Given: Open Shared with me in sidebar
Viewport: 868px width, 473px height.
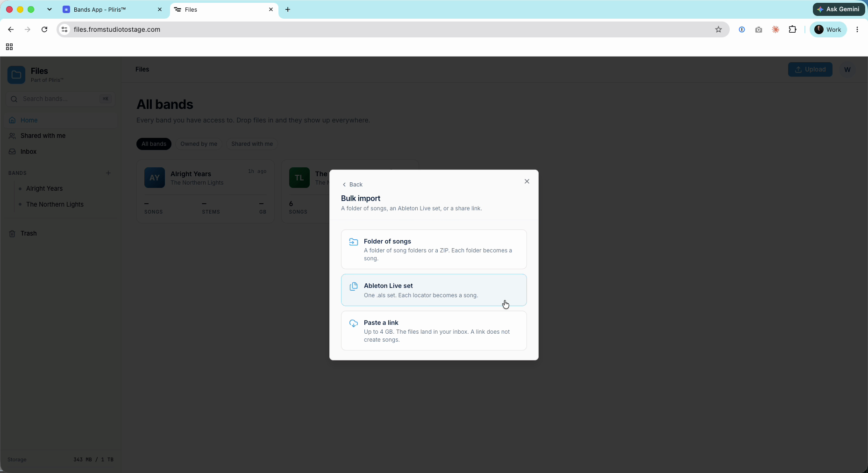Looking at the screenshot, I should coord(61,136).
